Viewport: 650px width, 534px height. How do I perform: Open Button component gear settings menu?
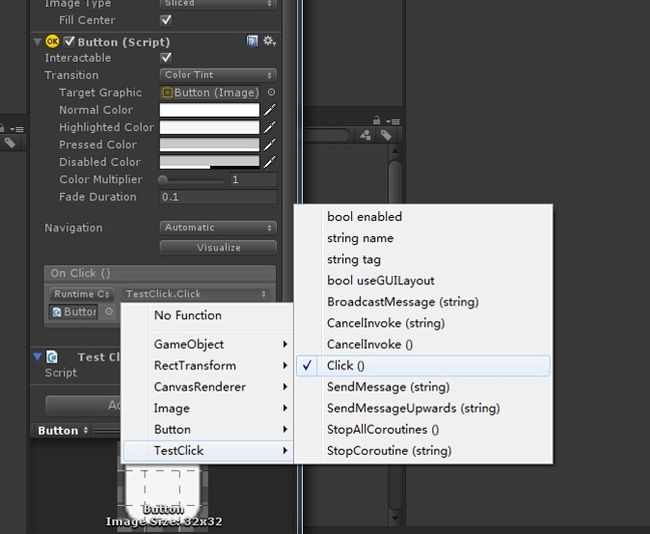(x=269, y=41)
